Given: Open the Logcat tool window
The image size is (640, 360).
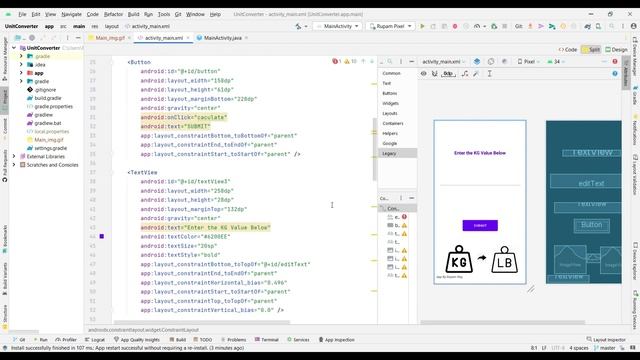Looking at the screenshot, I should point(95,340).
